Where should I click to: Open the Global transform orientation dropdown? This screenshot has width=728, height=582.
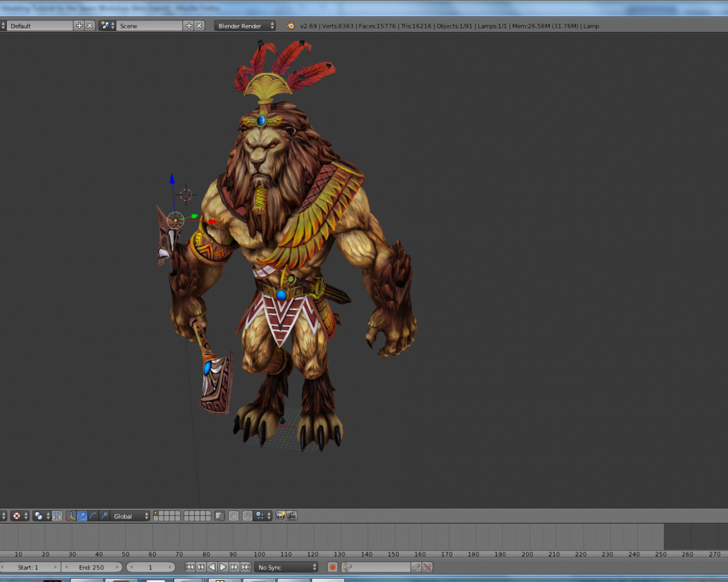point(130,516)
